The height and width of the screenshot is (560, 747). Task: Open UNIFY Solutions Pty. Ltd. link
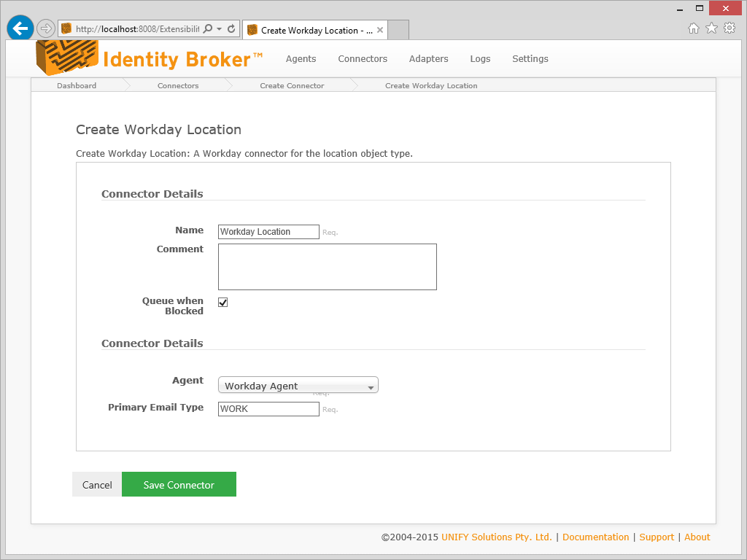click(496, 537)
